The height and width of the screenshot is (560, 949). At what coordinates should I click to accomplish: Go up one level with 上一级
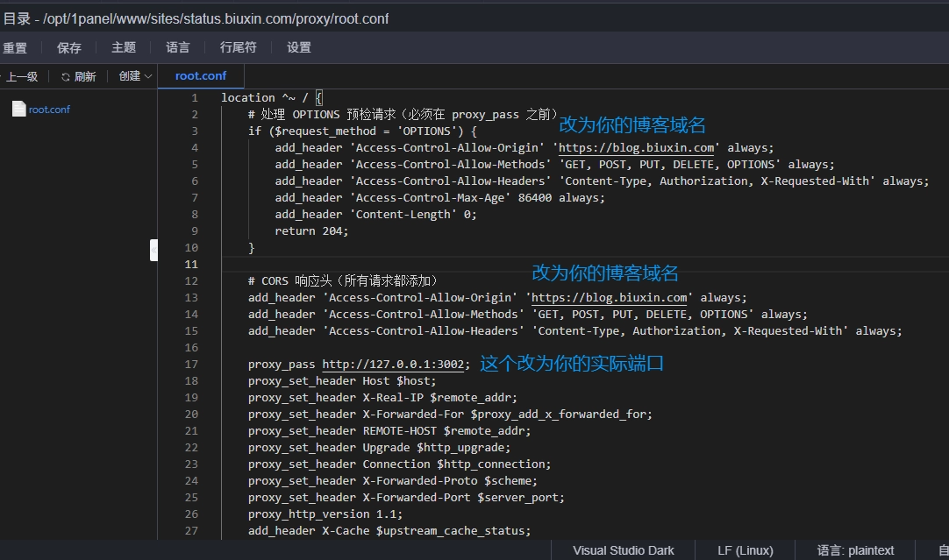(x=22, y=76)
